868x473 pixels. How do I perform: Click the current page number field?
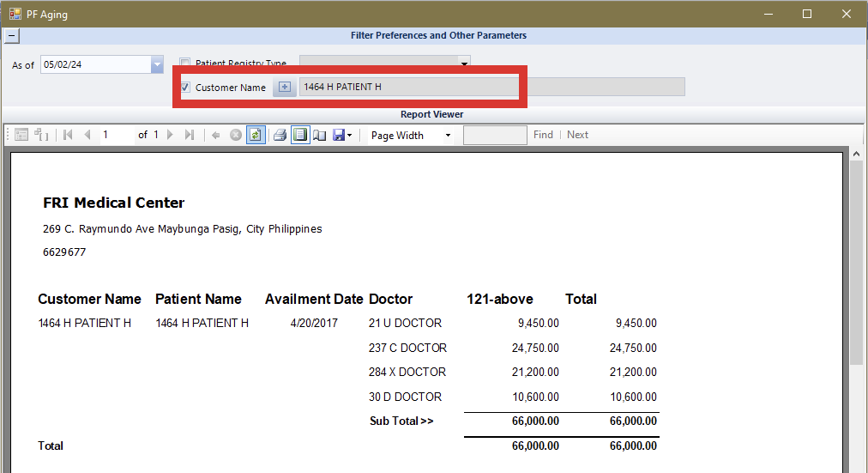tap(117, 135)
